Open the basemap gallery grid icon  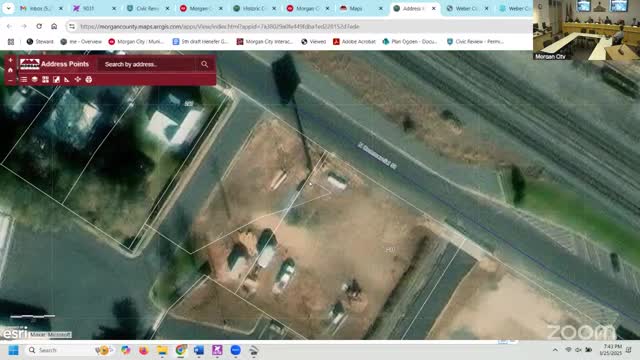pyautogui.click(x=45, y=80)
